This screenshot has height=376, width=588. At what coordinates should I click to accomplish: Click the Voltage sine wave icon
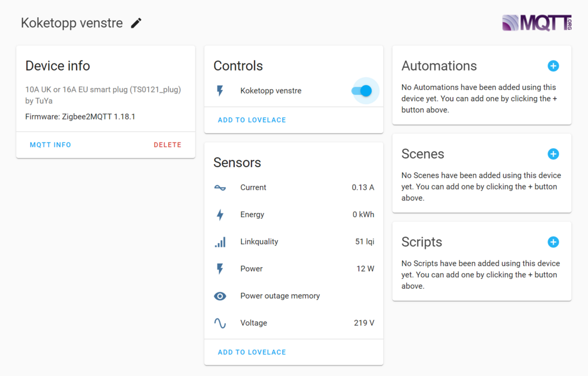[220, 323]
